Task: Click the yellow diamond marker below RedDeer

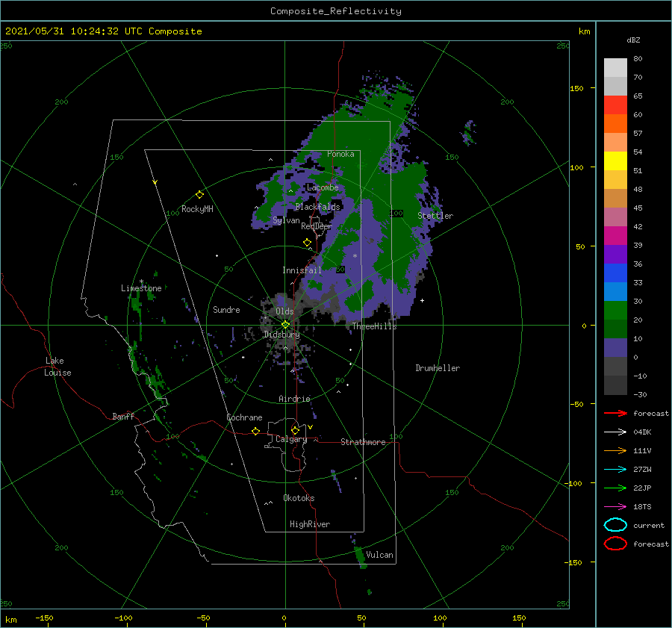Action: pos(307,243)
